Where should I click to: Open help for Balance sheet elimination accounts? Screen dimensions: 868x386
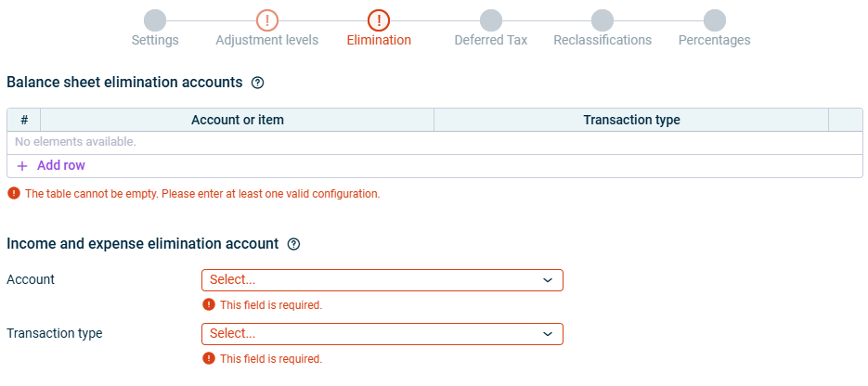click(x=258, y=83)
